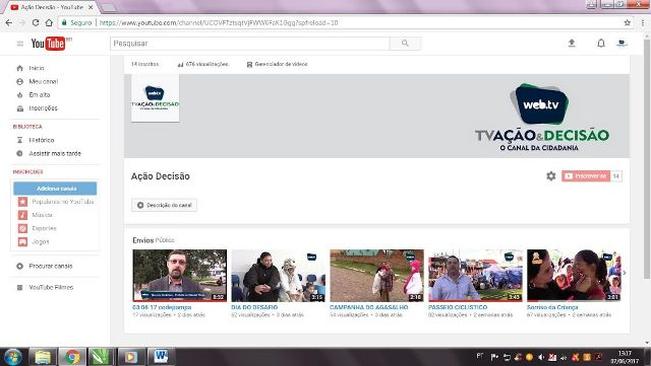Reload the page with the refresh icon

coord(36,23)
